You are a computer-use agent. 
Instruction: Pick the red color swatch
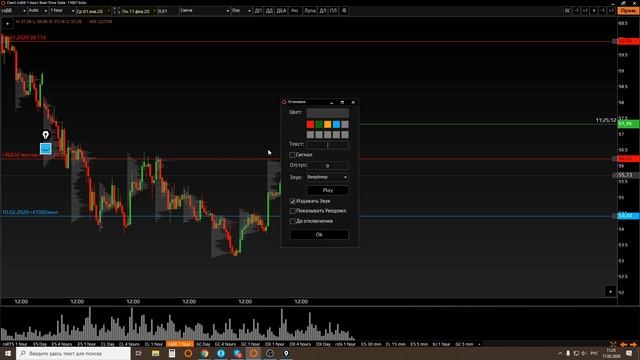(311, 124)
